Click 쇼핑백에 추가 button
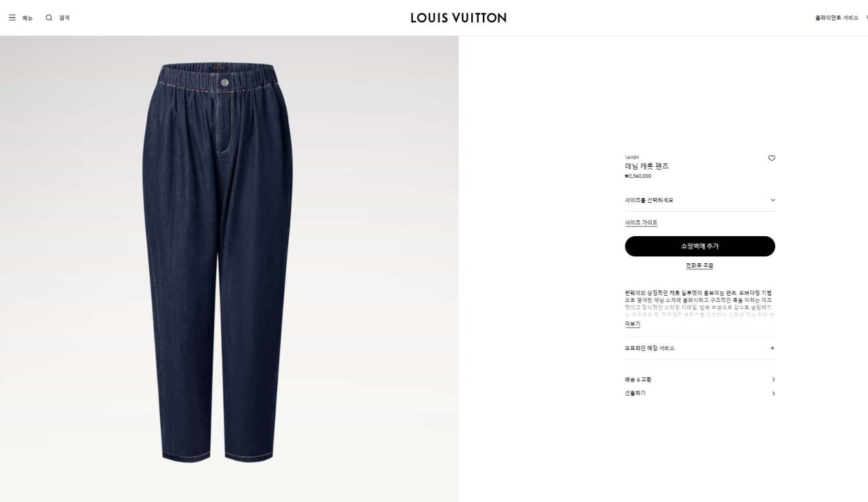868x502 pixels. [700, 246]
